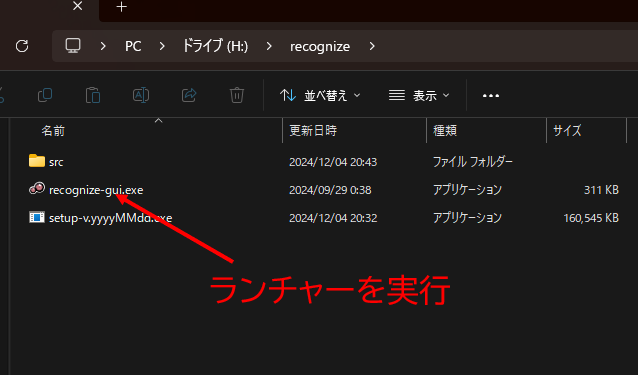This screenshot has height=375, width=638.
Task: Click the recognize breadcrumb segment
Action: [320, 47]
